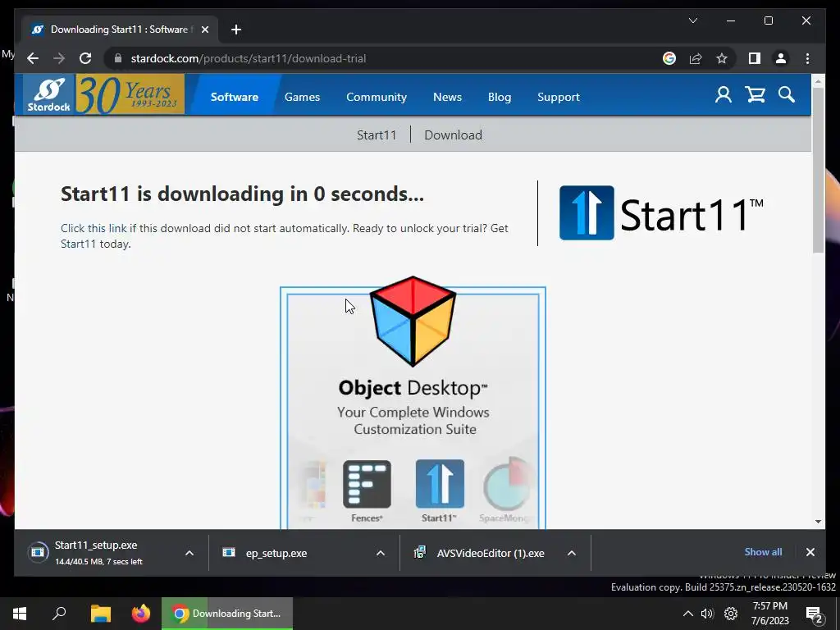The image size is (840, 630).
Task: Show hidden system tray icons
Action: click(688, 614)
